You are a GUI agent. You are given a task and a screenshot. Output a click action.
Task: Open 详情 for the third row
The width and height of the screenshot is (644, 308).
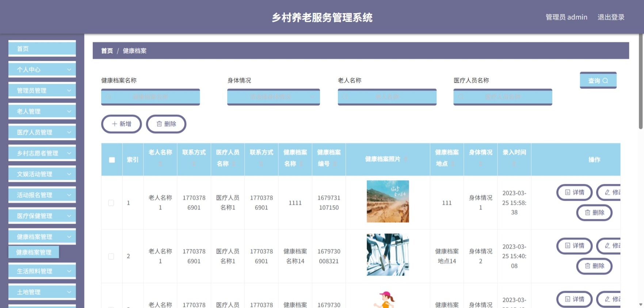coord(574,299)
